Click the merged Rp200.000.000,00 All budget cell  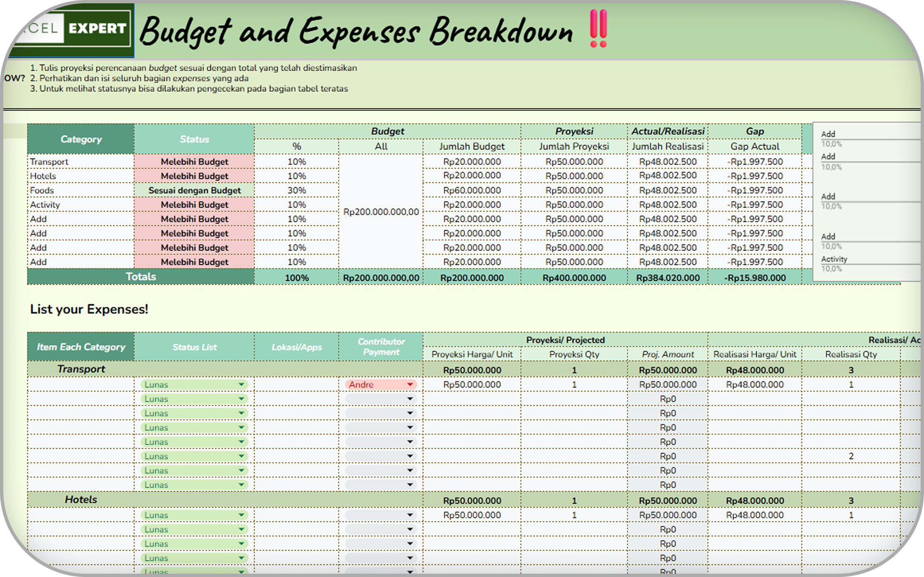[381, 212]
